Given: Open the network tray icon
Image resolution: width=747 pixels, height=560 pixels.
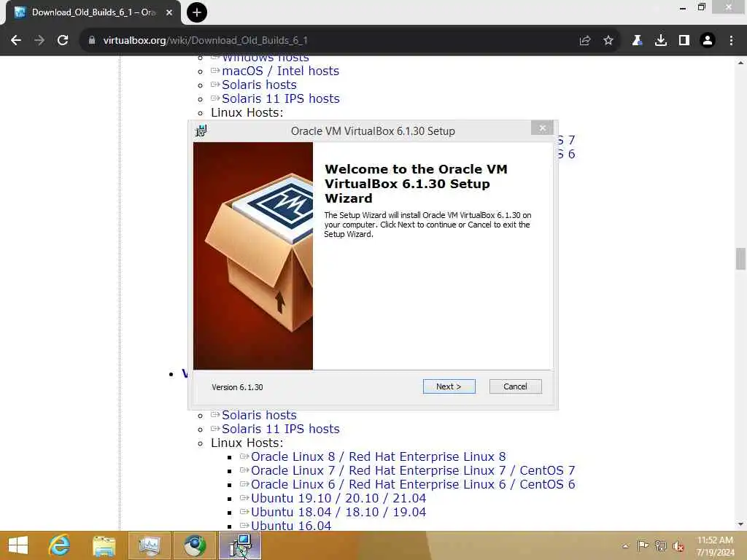Looking at the screenshot, I should [661, 546].
